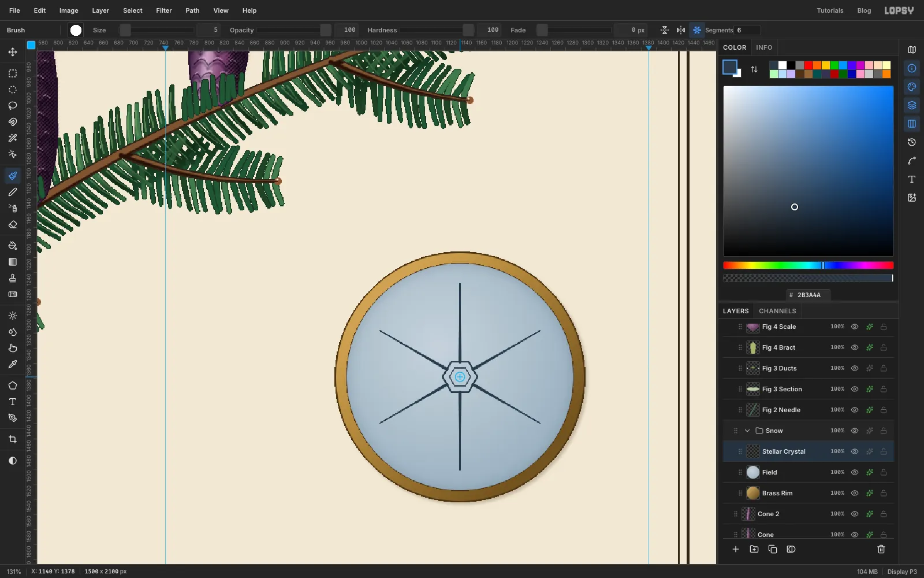Select the Eyedropper tool

tap(13, 364)
